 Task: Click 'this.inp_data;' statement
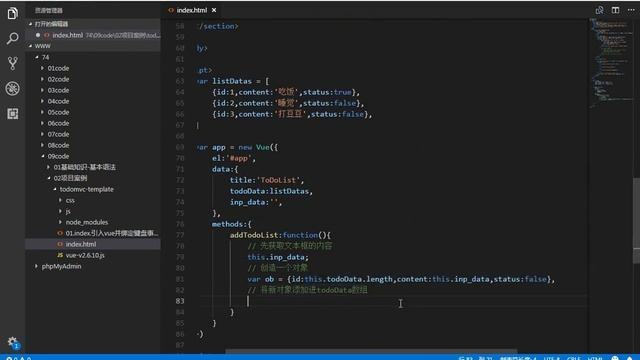point(278,257)
